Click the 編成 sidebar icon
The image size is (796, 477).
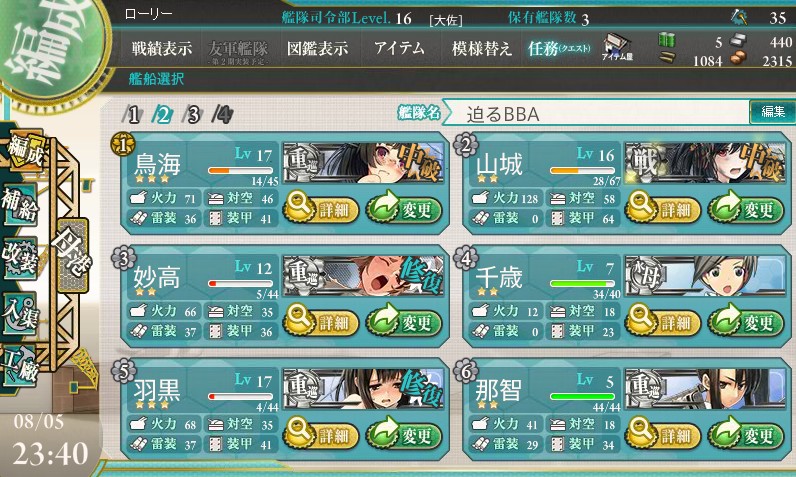click(x=24, y=152)
